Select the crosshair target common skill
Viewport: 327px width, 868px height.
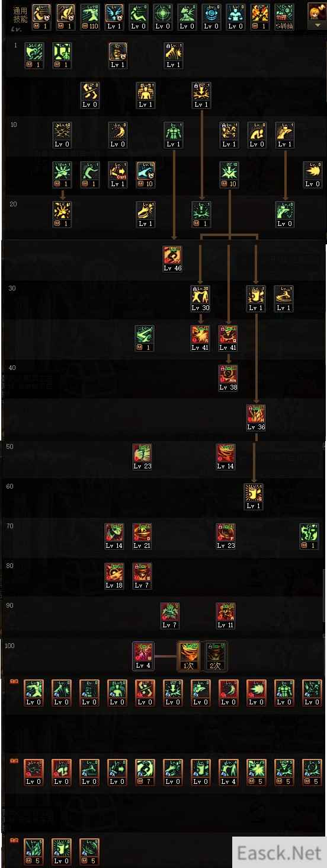coord(162,18)
